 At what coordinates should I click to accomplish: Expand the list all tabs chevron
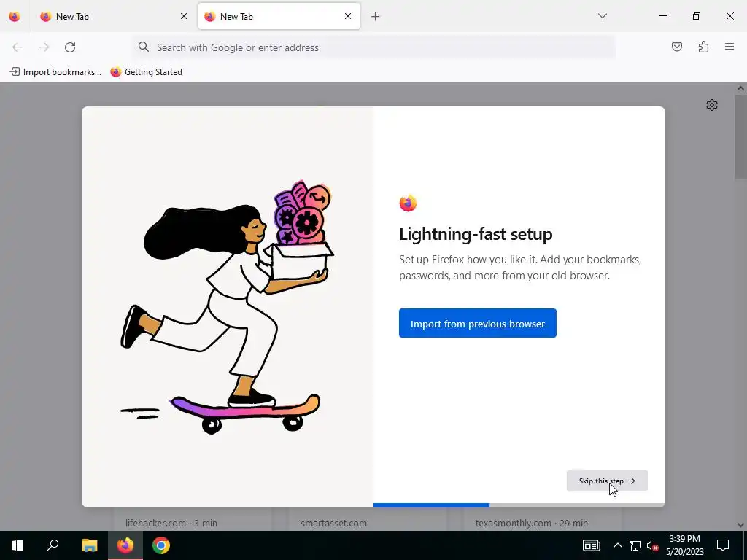click(602, 16)
